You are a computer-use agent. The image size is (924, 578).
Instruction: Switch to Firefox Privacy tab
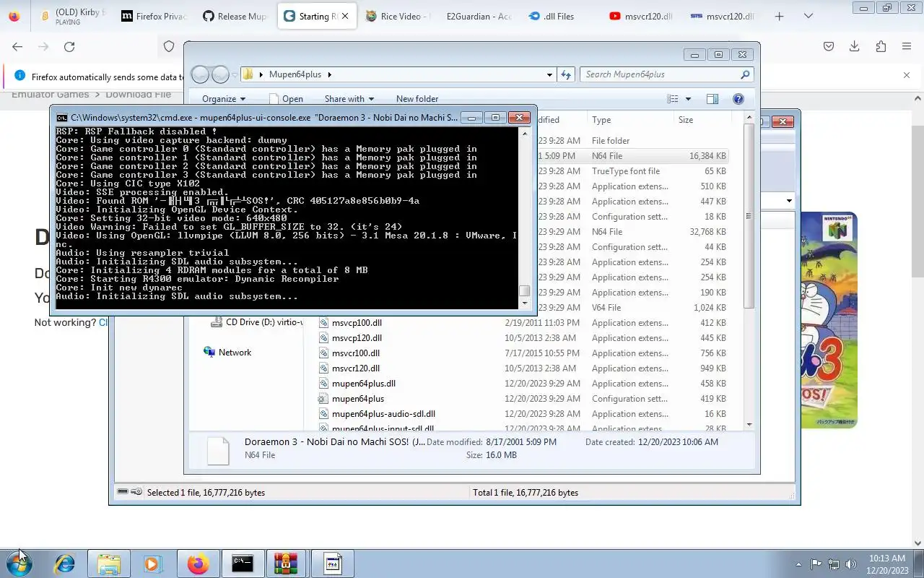click(153, 16)
